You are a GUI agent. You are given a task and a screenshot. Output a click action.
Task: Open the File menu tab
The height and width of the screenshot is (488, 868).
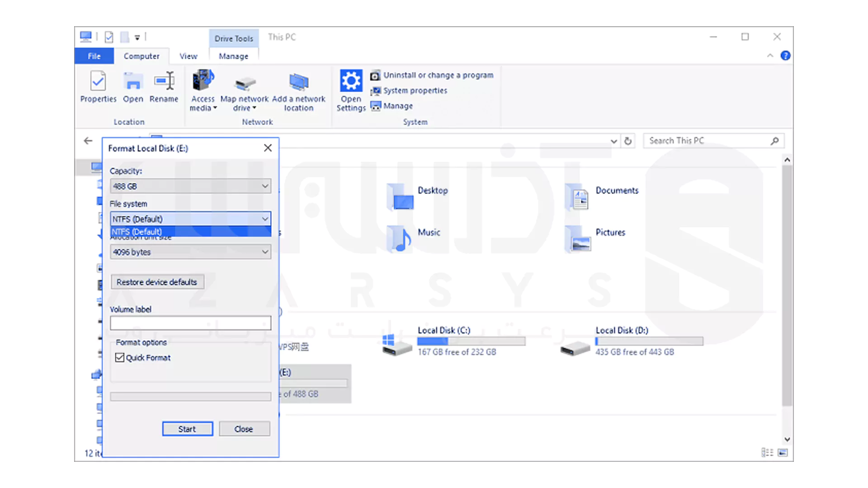(x=94, y=56)
